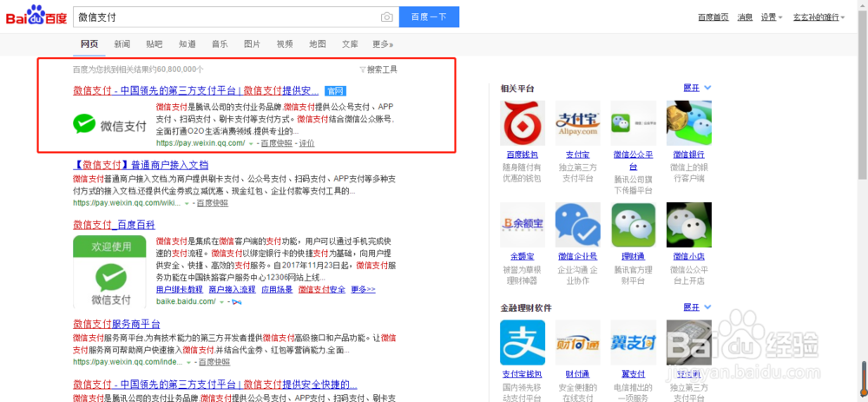Open 商户接入流程 sublink

pos(232,290)
